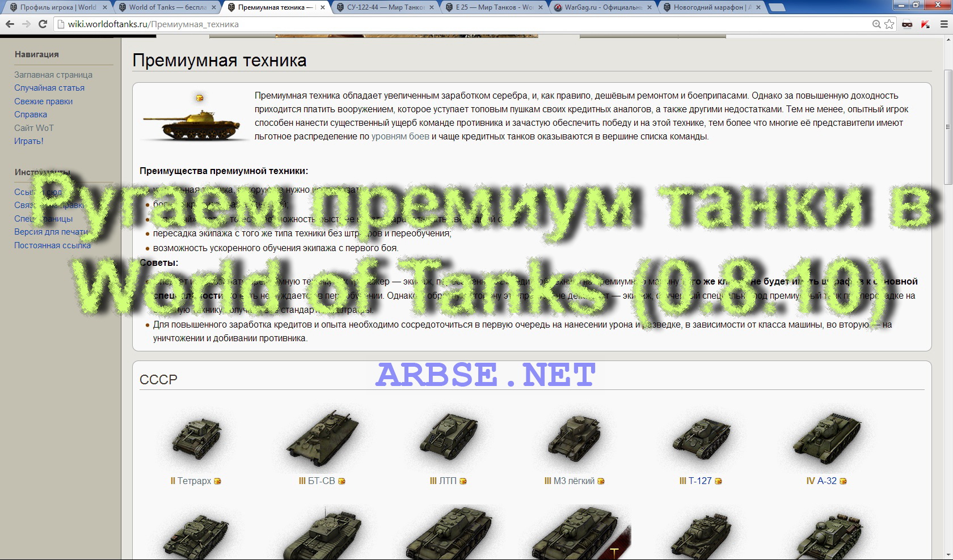This screenshot has height=560, width=953.
Task: Open the 'Сайт WoT' sidebar link
Action: click(34, 128)
